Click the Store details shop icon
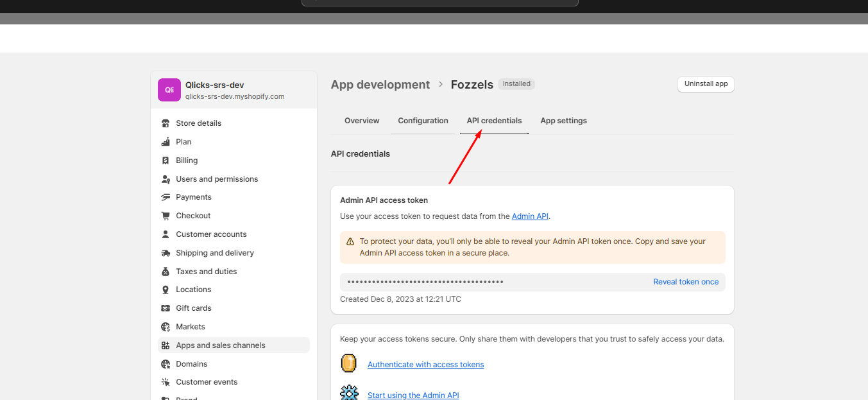 166,123
